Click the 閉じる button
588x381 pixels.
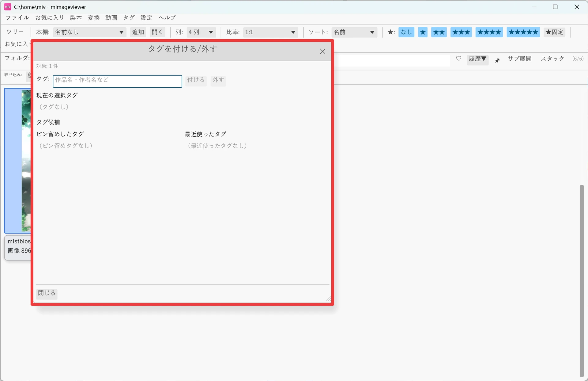pos(47,293)
